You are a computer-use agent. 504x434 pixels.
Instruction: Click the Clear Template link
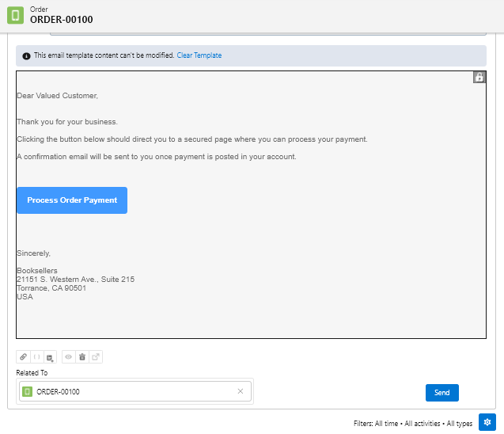(x=199, y=56)
